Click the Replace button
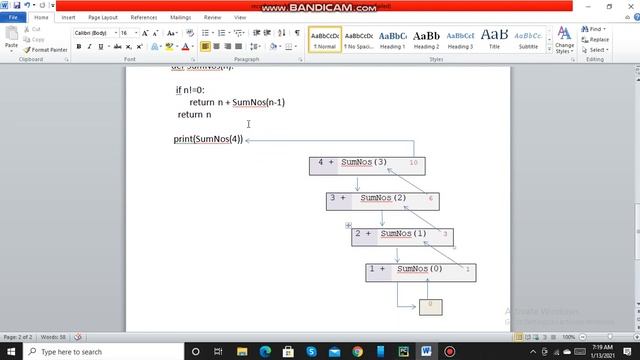This screenshot has height=360, width=640. pos(595,40)
